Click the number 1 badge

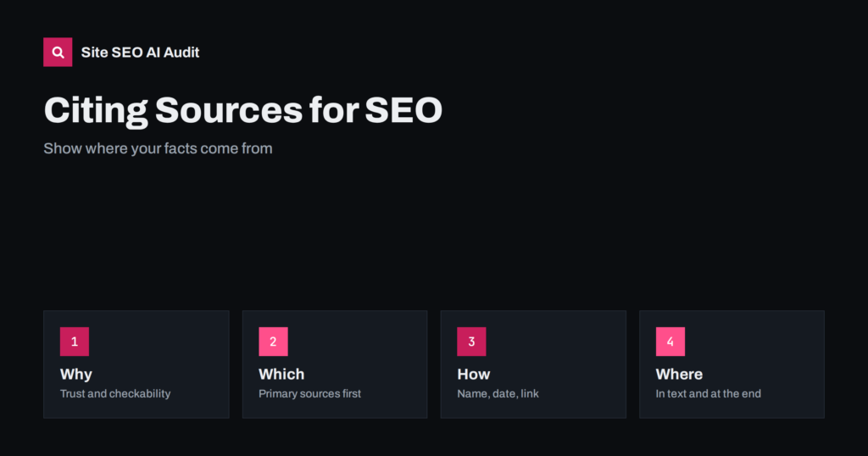pos(75,342)
